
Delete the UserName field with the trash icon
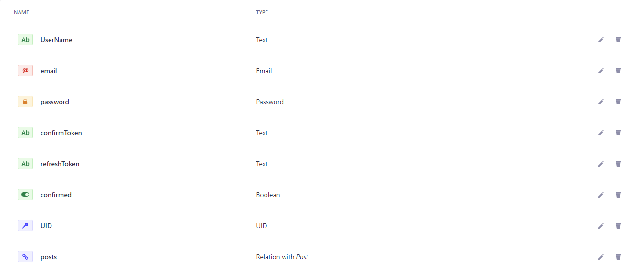point(618,40)
